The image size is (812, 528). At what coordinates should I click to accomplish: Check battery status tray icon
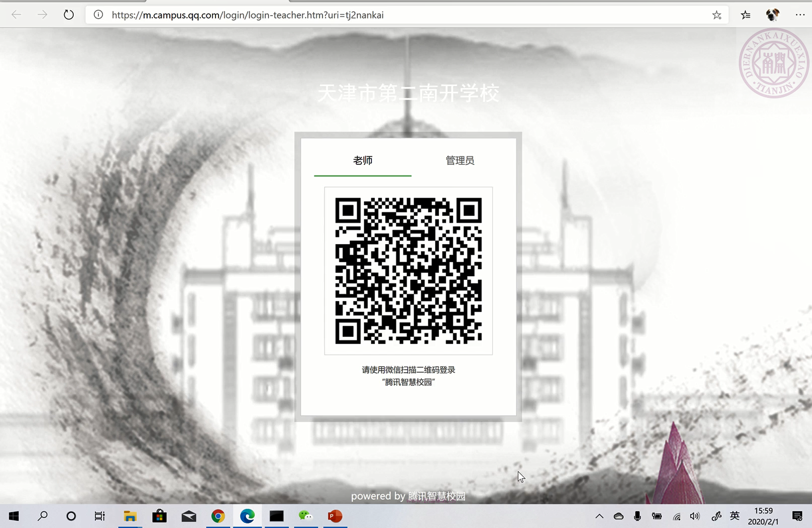pos(657,516)
